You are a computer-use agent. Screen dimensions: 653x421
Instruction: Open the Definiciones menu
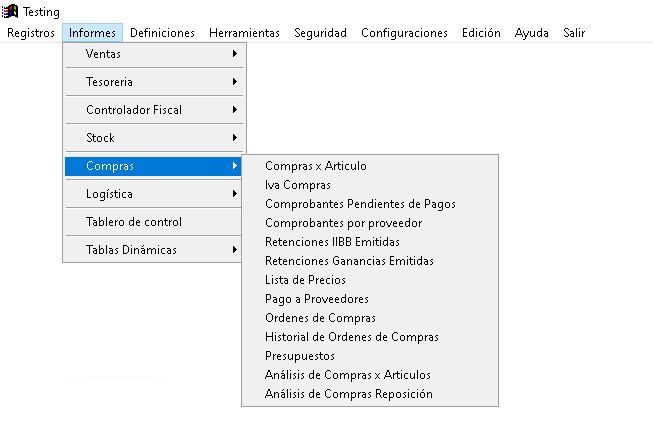(162, 33)
